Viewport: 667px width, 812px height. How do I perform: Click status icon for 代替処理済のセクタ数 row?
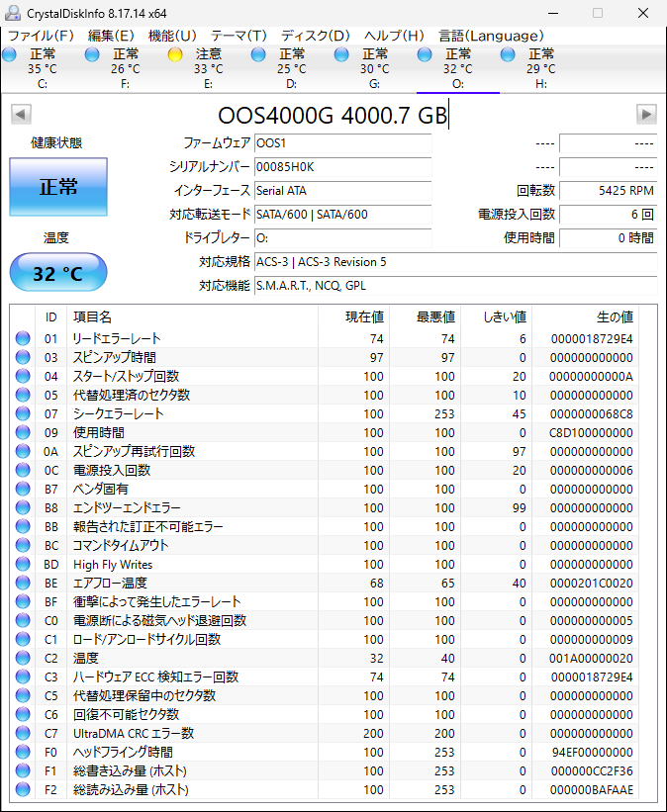coord(23,396)
